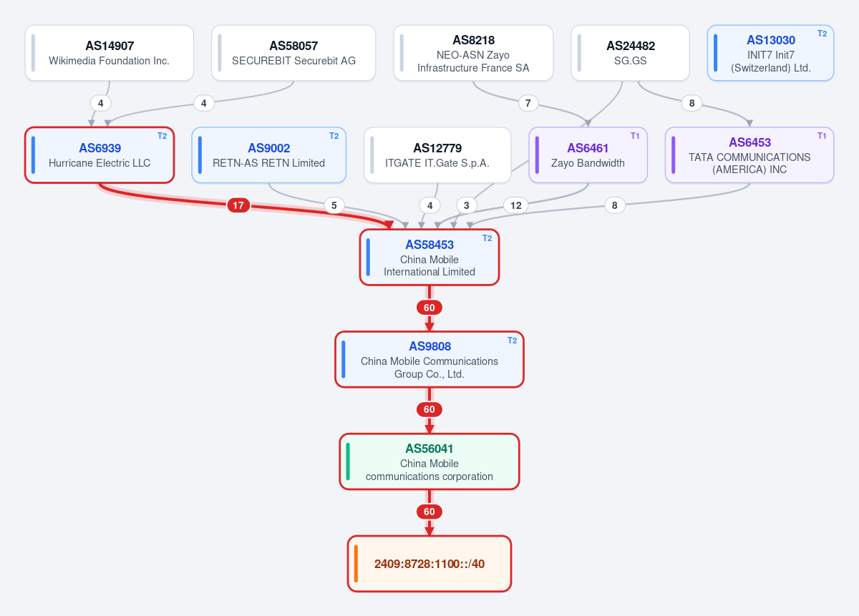Click the AS12779 ITGATE node
859x616 pixels.
pyautogui.click(x=437, y=155)
